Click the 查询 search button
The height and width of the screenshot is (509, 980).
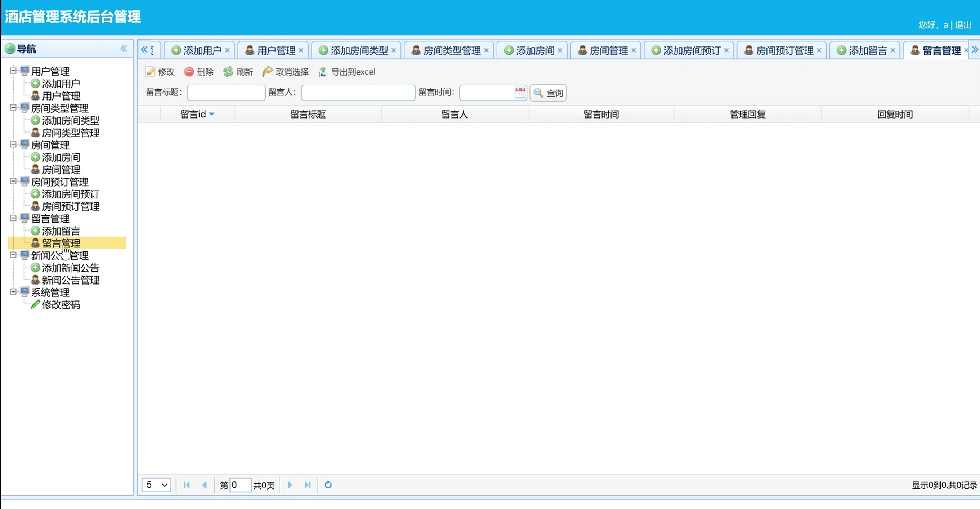(548, 93)
